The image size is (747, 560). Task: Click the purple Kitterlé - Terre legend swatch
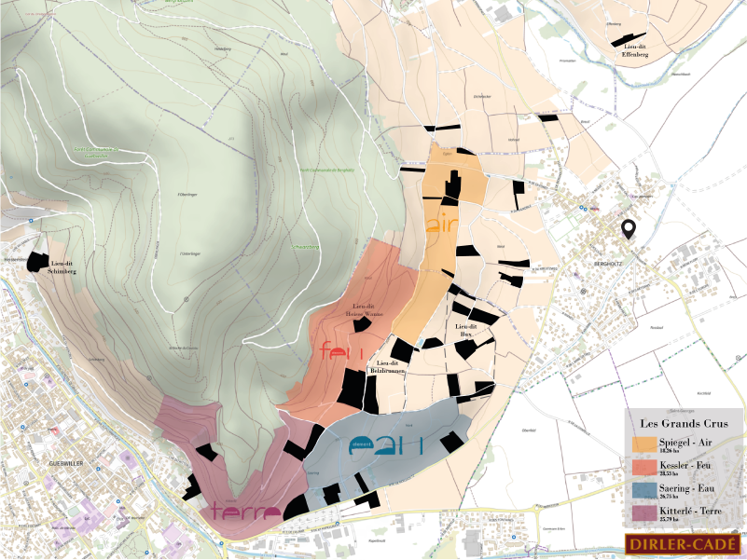(x=643, y=512)
